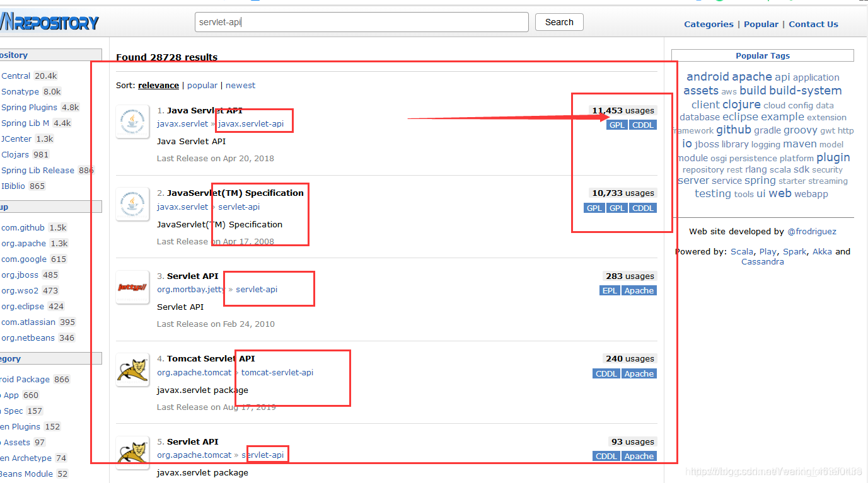Filter by com.github group
Viewport: 868px width, 483px height.
(x=23, y=227)
